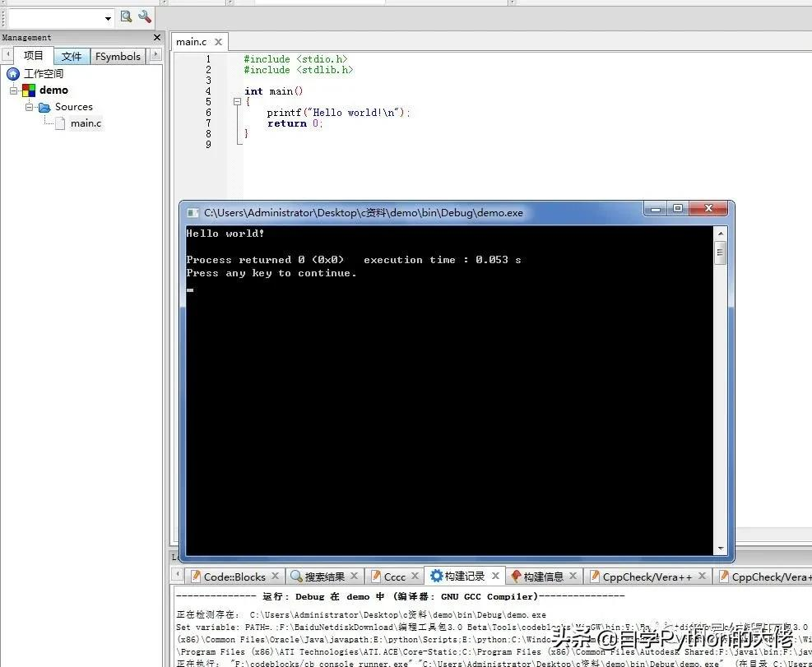Click inside the console output area

pos(449,391)
